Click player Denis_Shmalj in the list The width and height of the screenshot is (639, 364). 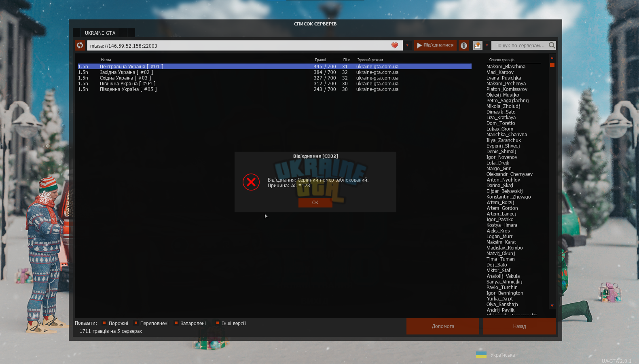(x=501, y=151)
